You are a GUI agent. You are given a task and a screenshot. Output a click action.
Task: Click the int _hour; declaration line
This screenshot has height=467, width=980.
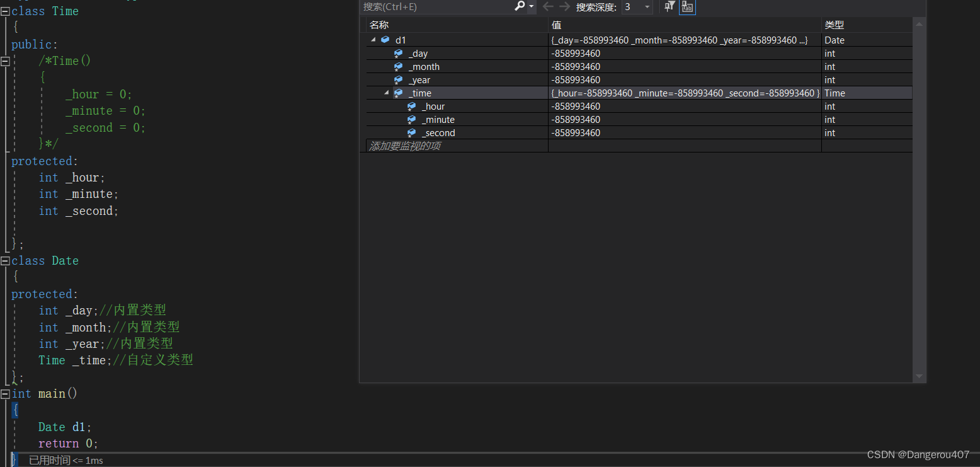pyautogui.click(x=72, y=178)
